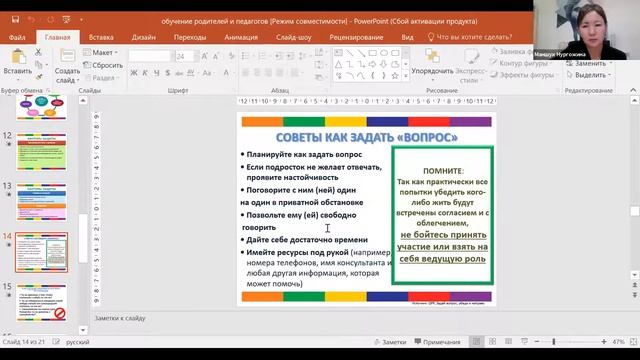
Task: Toggle the Заметки notes button in status bar
Action: click(390, 342)
